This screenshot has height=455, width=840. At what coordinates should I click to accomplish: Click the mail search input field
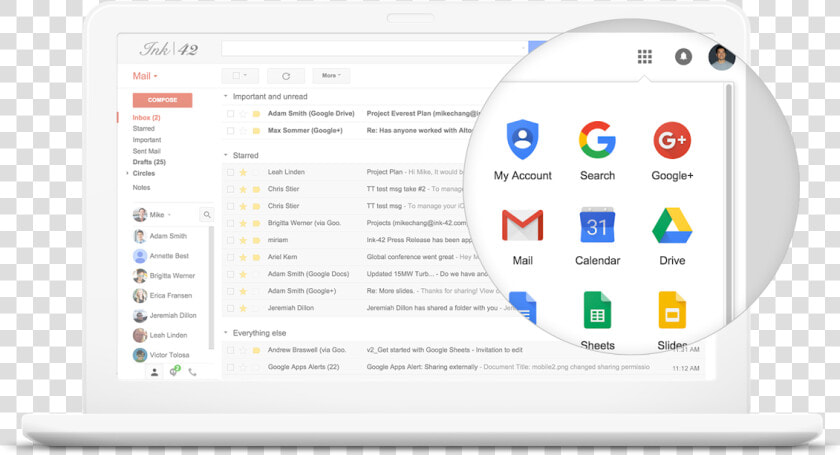click(374, 48)
